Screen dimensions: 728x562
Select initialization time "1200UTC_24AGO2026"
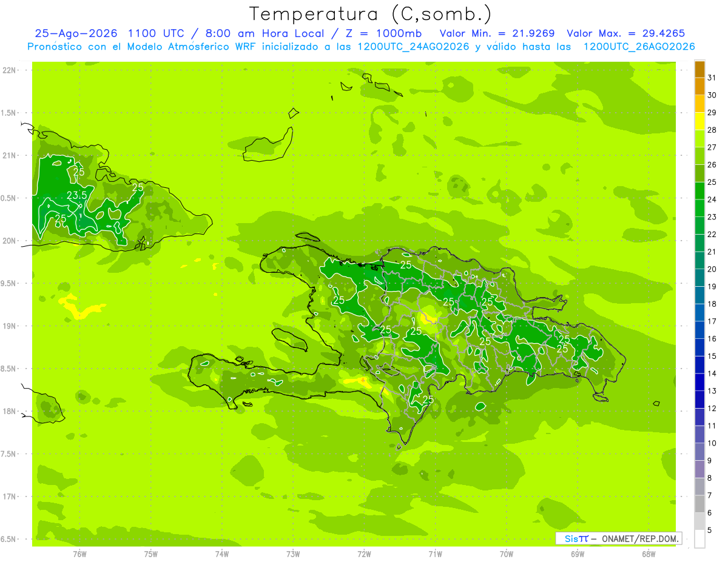click(x=413, y=47)
